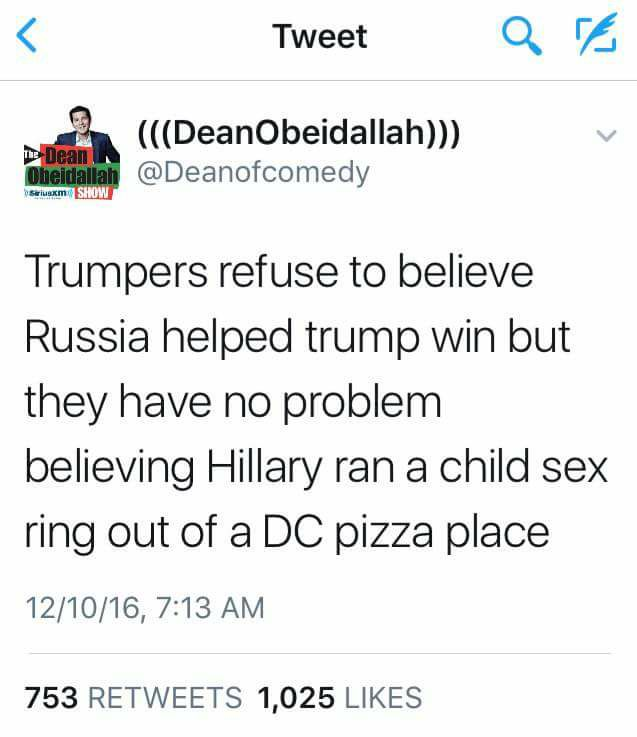Open the (((DeanObeidallah))) display name
Viewport: 637px width, 737px height.
pos(299,133)
